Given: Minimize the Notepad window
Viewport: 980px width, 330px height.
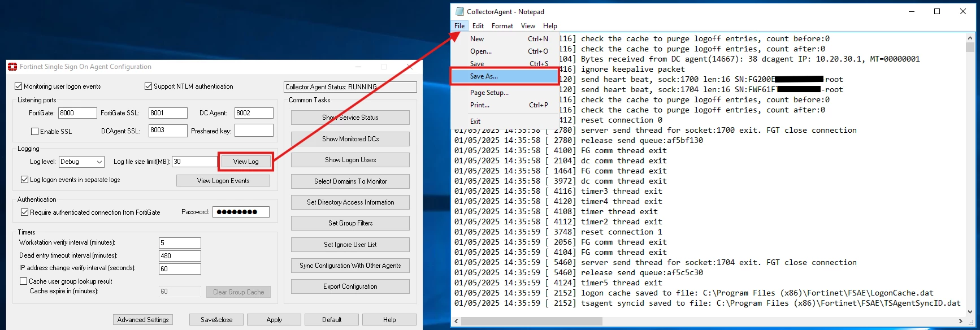Looking at the screenshot, I should pos(911,11).
